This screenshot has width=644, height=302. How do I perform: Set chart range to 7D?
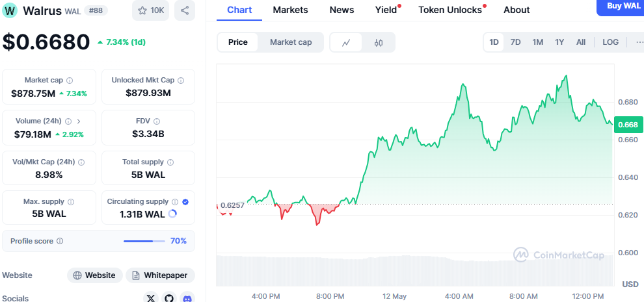(x=515, y=42)
